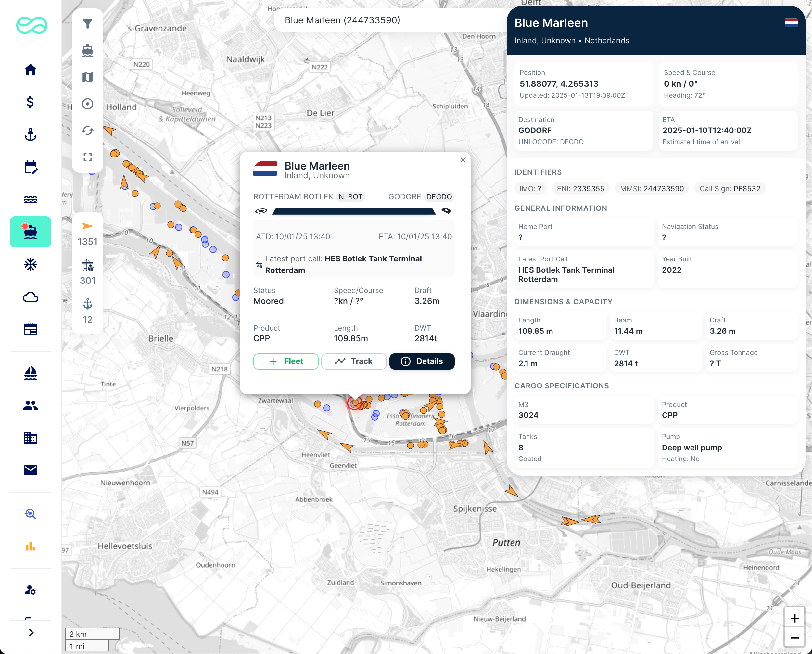Enter fullscreen map mode
The image size is (812, 654).
pos(87,157)
